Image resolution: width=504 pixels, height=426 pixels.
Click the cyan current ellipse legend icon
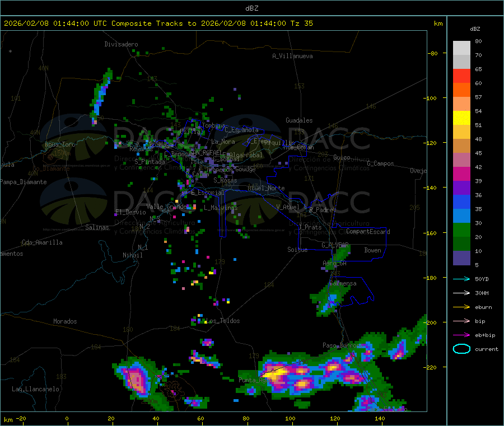(x=461, y=349)
